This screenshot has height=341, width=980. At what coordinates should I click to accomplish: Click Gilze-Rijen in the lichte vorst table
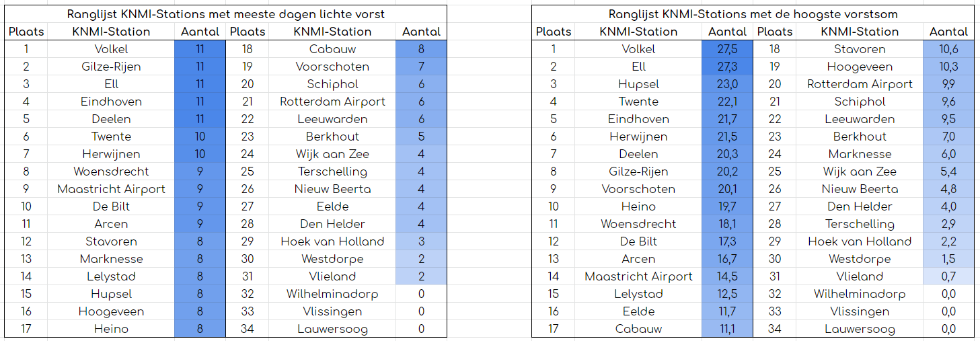[111, 67]
